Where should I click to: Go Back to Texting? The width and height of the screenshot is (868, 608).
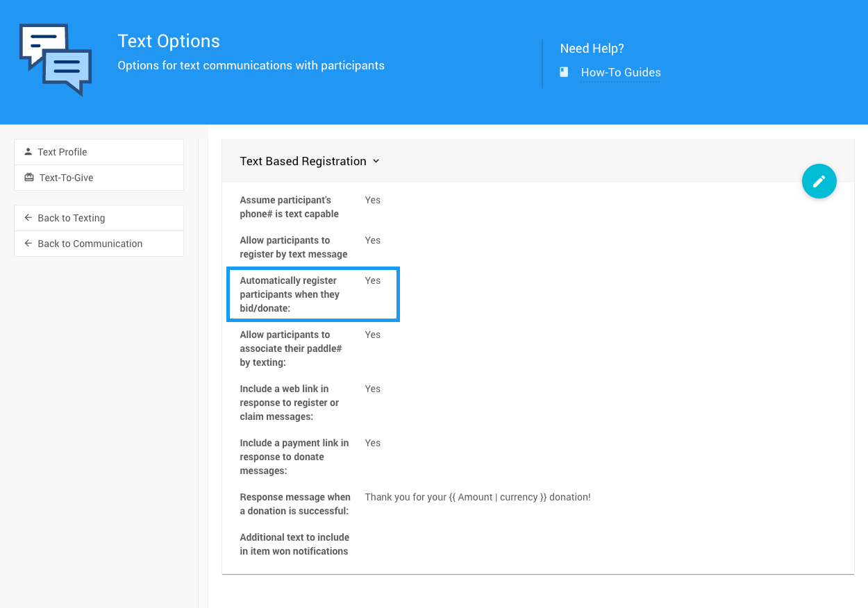pyautogui.click(x=71, y=218)
